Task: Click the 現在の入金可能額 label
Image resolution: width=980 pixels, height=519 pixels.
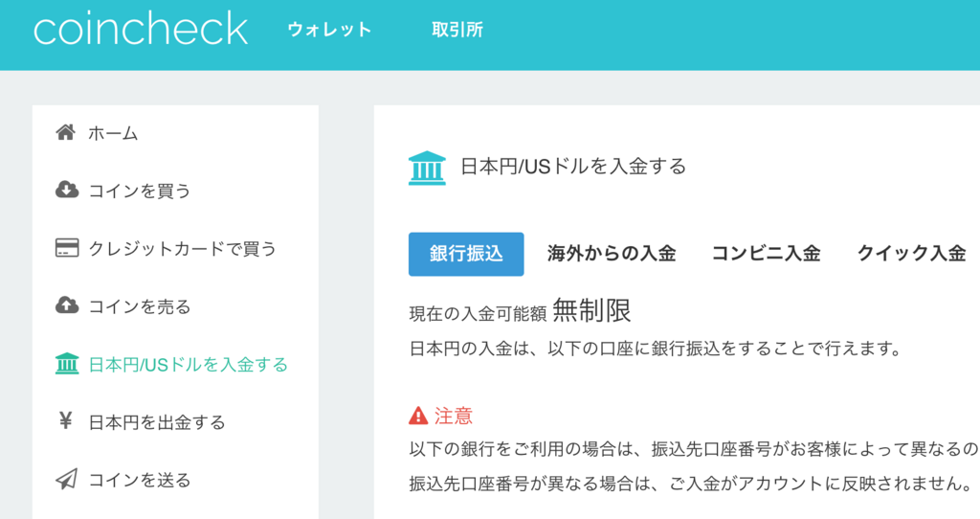Action: (x=478, y=313)
